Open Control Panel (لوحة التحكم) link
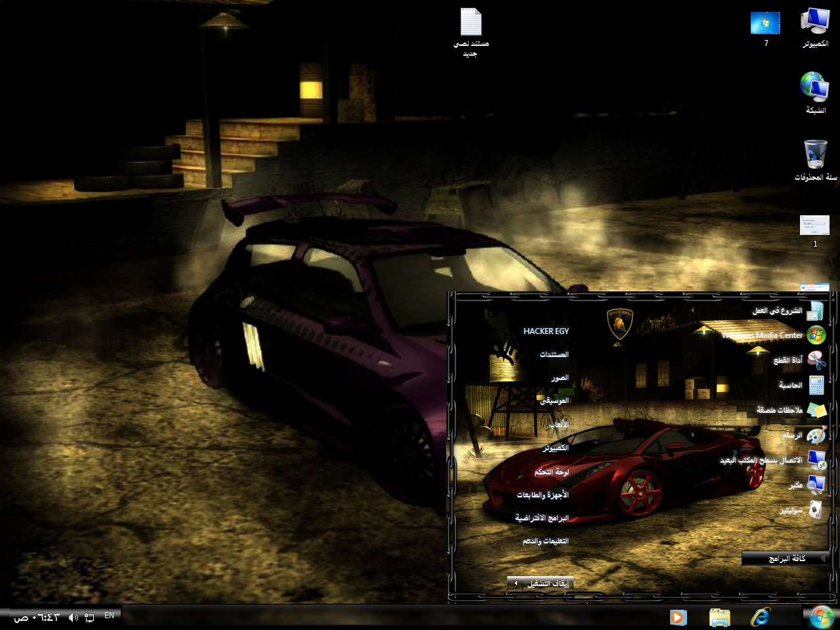Screen dimensions: 840x630 tap(551, 472)
